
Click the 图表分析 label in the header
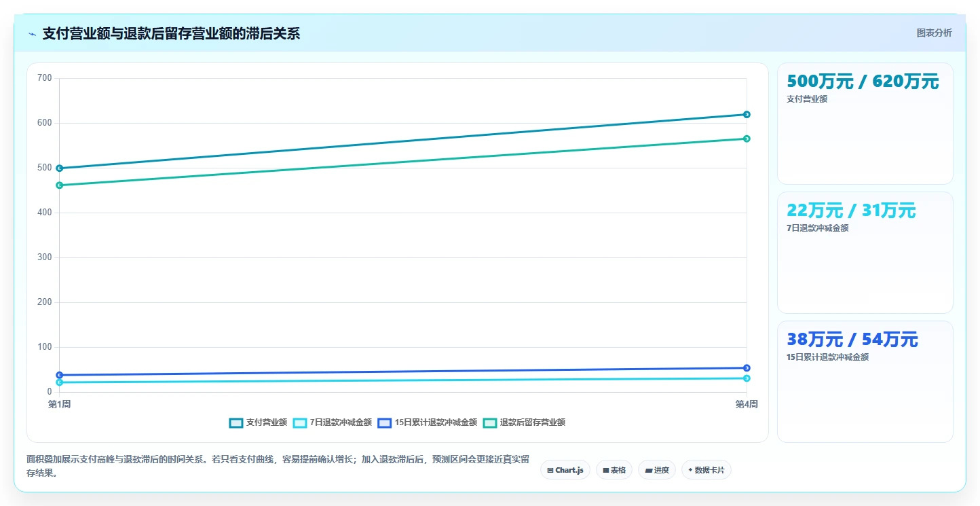click(x=934, y=33)
